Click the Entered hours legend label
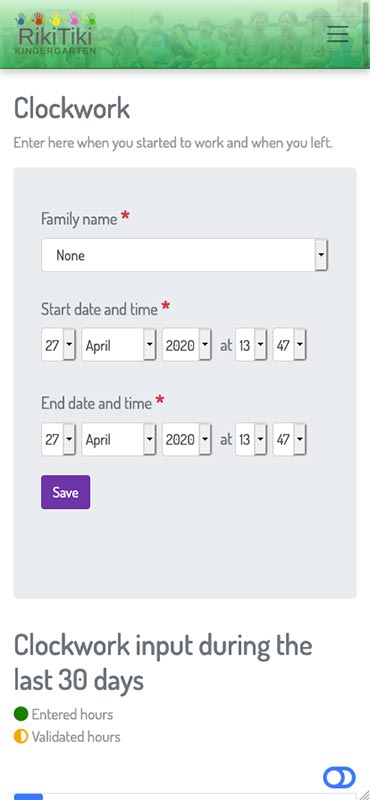The image size is (370, 800). (72, 714)
